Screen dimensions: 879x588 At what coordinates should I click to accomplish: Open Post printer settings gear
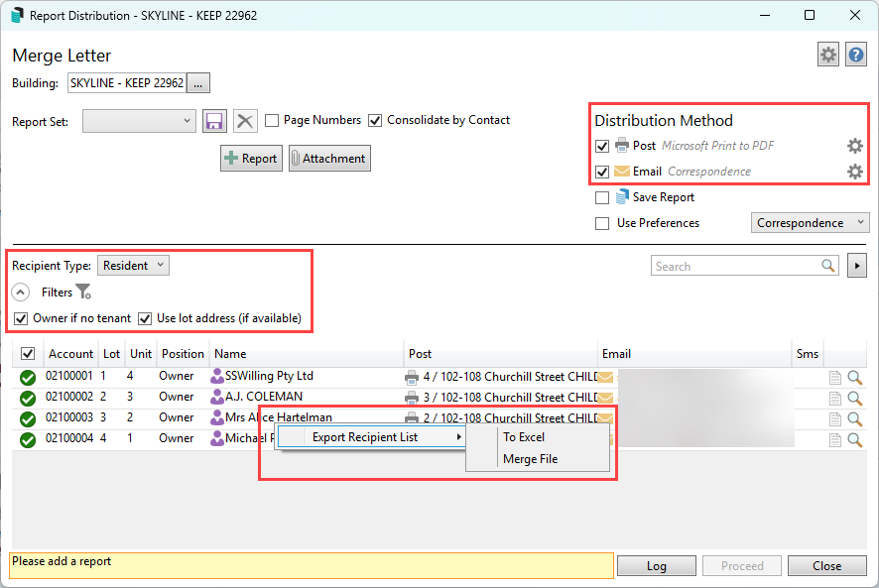854,146
